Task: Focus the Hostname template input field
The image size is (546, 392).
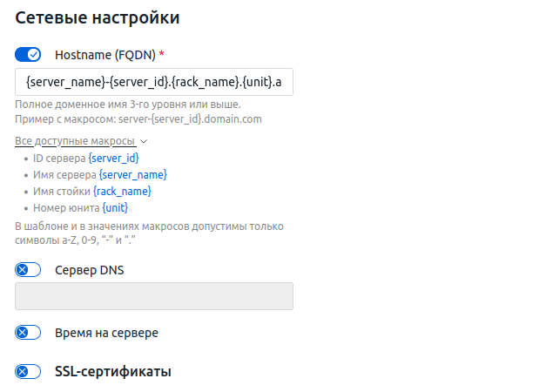Action: click(154, 82)
